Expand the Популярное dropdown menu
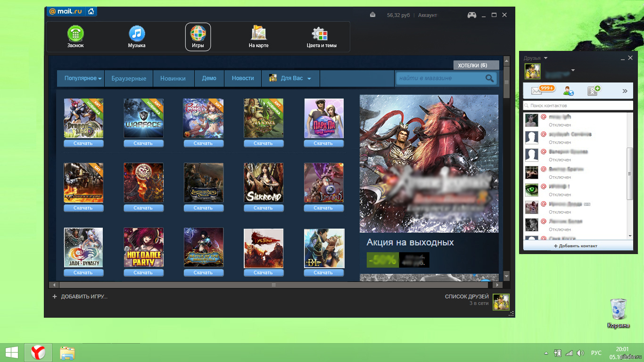 [x=83, y=78]
